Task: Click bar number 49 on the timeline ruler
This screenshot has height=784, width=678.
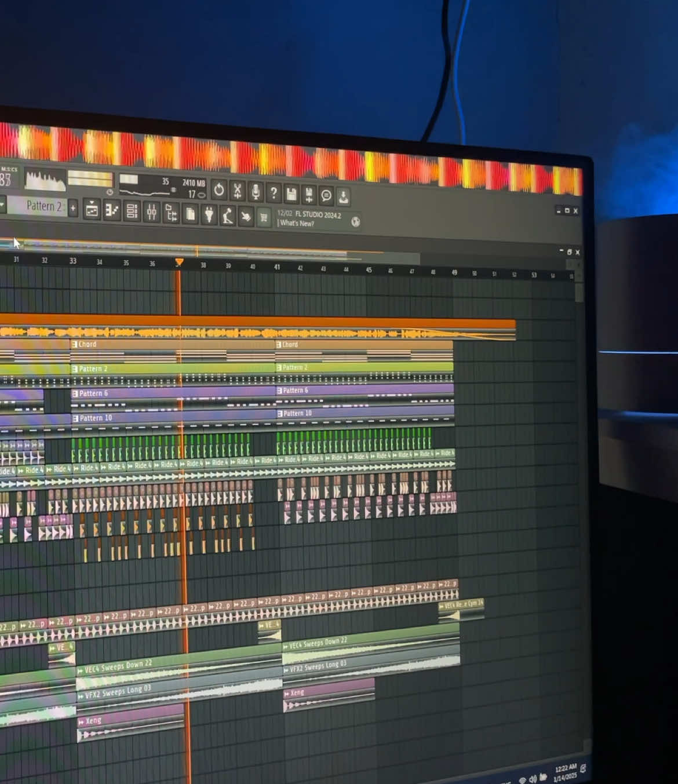Action: coord(454,272)
